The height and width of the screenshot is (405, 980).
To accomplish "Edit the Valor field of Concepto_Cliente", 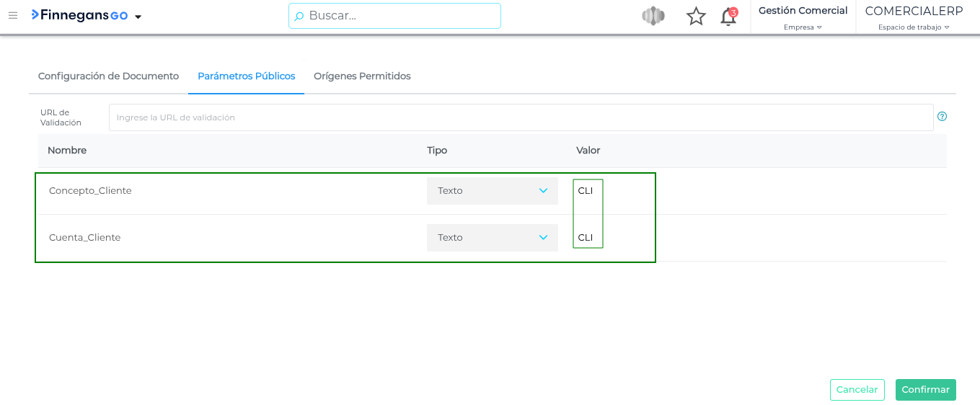I will tap(587, 191).
